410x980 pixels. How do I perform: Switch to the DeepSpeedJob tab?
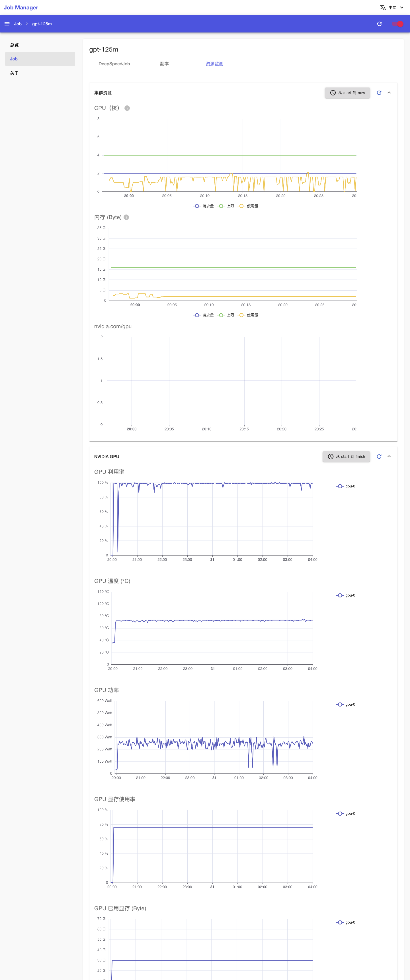point(114,64)
